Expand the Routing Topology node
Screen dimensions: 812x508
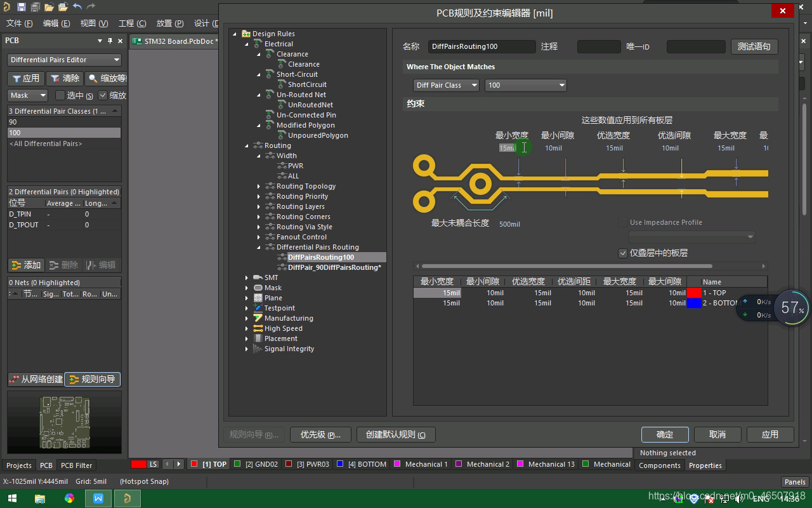[259, 186]
